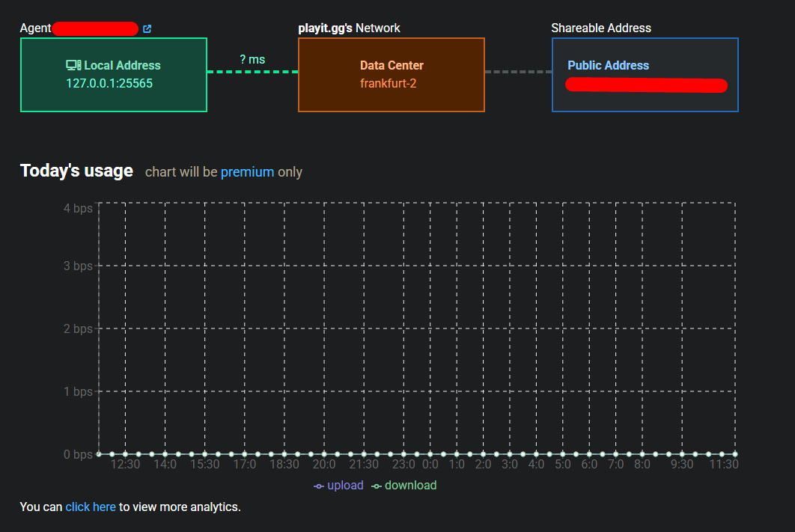Click the 14:0 time axis label
The image size is (795, 532).
(165, 465)
